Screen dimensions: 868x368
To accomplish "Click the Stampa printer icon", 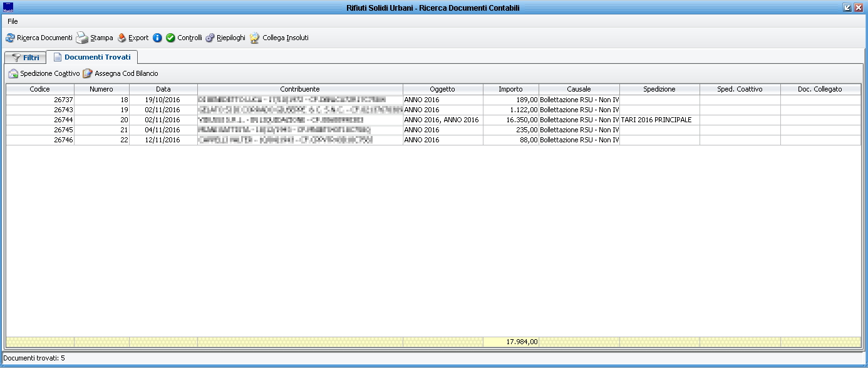I will [82, 38].
